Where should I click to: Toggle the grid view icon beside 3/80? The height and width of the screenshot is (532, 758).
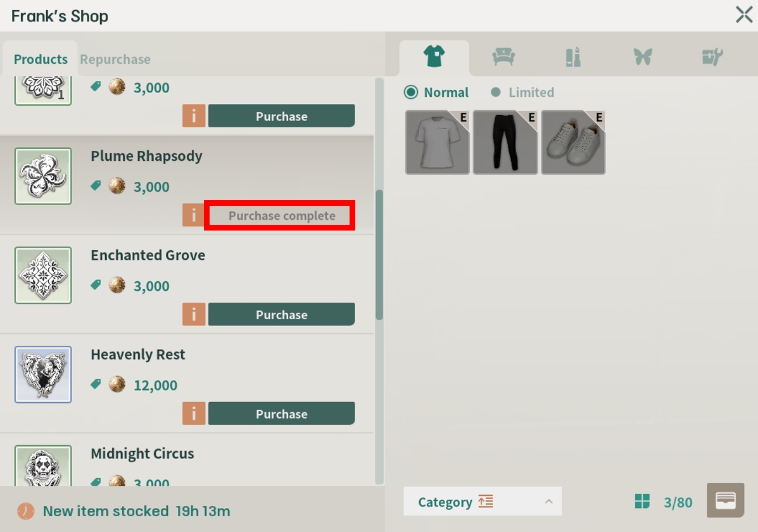pyautogui.click(x=642, y=502)
